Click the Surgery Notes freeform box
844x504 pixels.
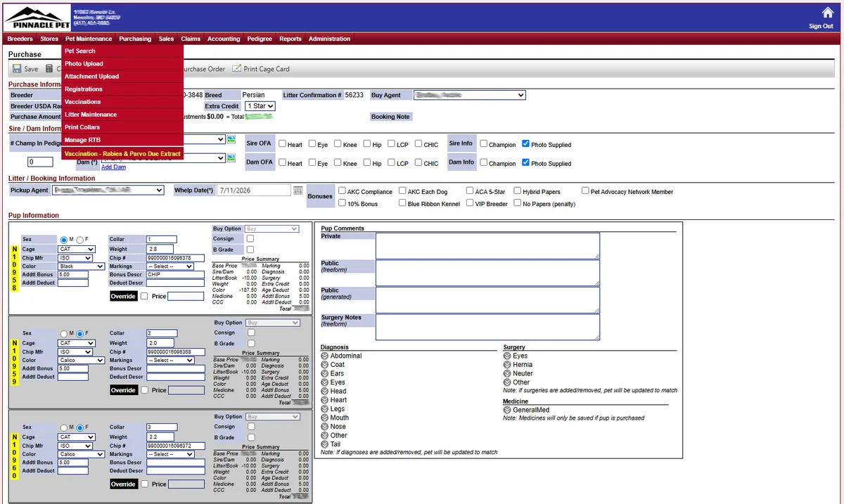coord(487,327)
